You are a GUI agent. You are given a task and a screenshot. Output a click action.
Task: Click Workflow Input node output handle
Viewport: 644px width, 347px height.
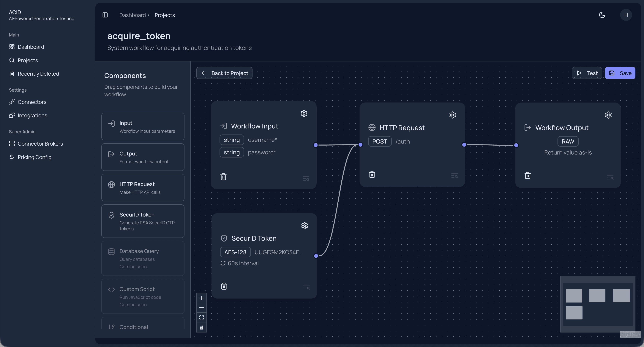click(x=315, y=145)
